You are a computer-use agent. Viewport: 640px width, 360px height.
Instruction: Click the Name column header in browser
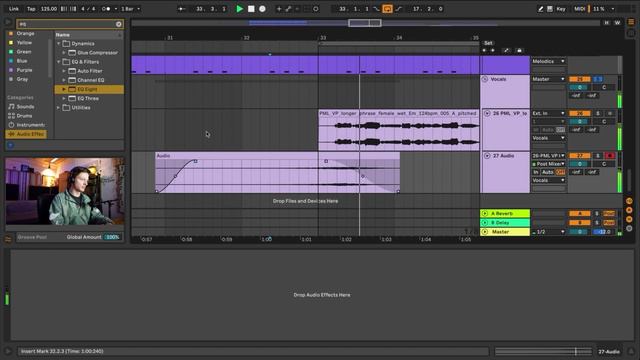point(88,35)
